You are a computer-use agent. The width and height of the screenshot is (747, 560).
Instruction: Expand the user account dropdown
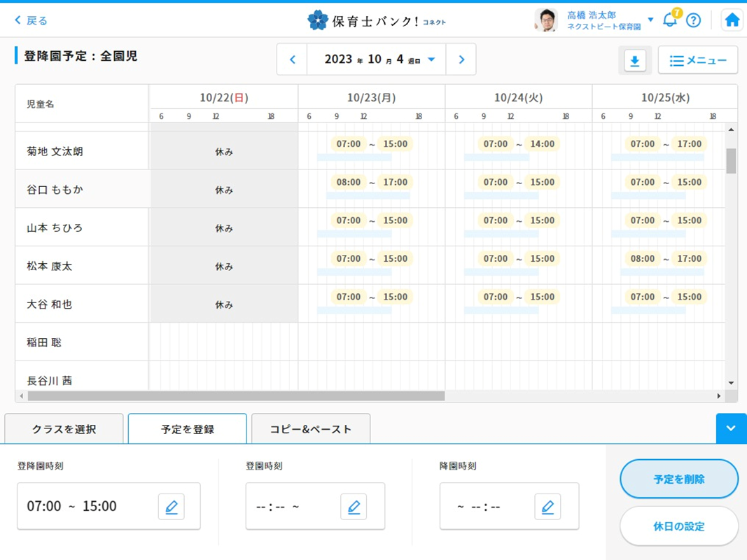[650, 20]
